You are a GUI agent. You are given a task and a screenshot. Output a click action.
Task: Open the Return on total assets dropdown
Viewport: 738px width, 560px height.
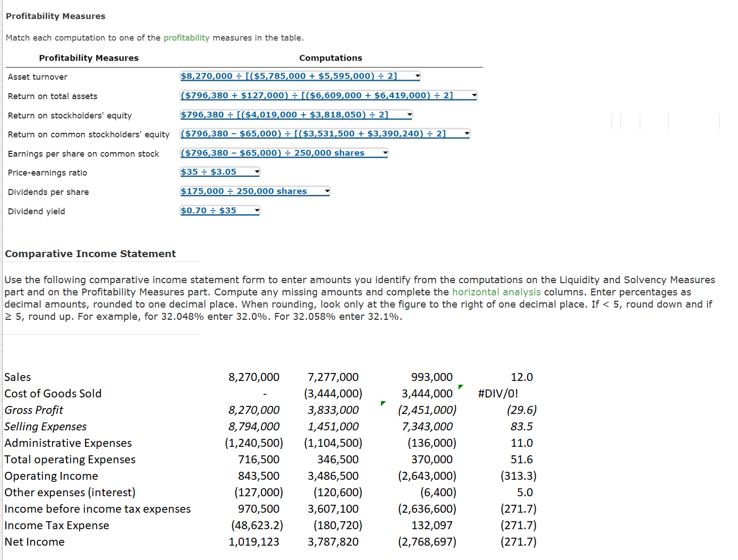point(328,96)
